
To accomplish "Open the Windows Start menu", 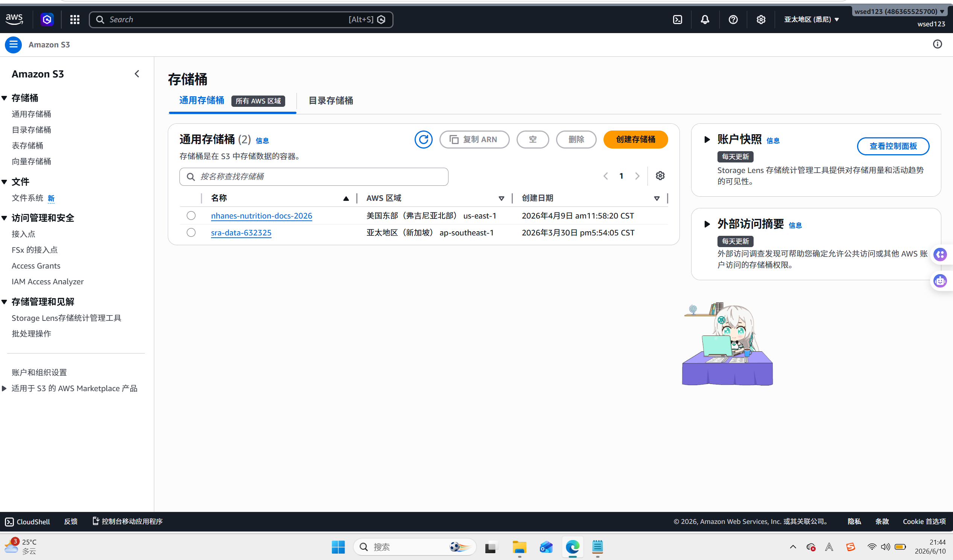I will [338, 547].
